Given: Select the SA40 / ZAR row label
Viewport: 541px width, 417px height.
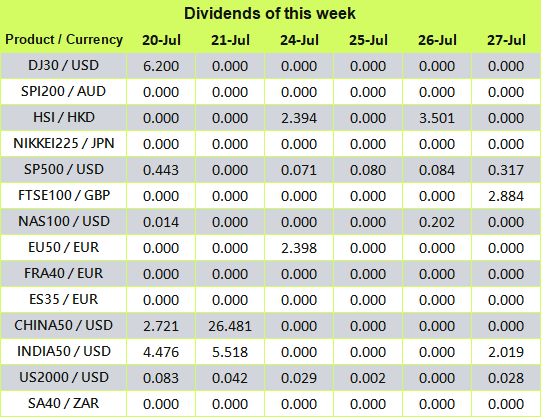Looking at the screenshot, I should (x=63, y=404).
